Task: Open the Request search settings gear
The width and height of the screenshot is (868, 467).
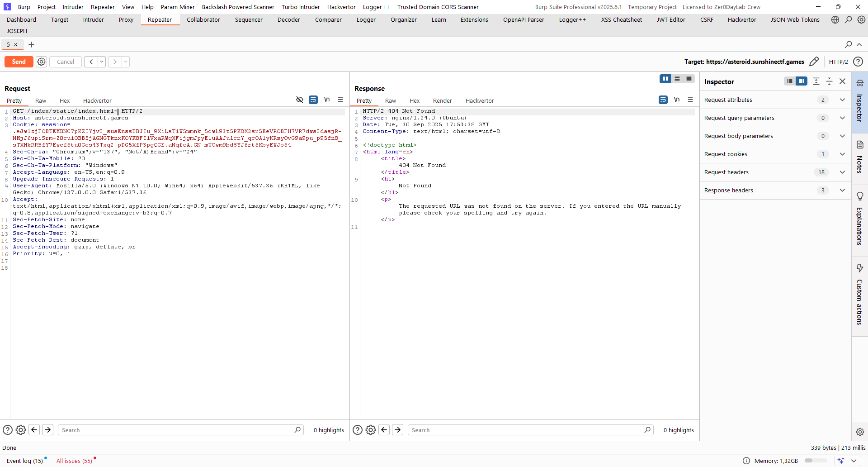Action: (21, 430)
